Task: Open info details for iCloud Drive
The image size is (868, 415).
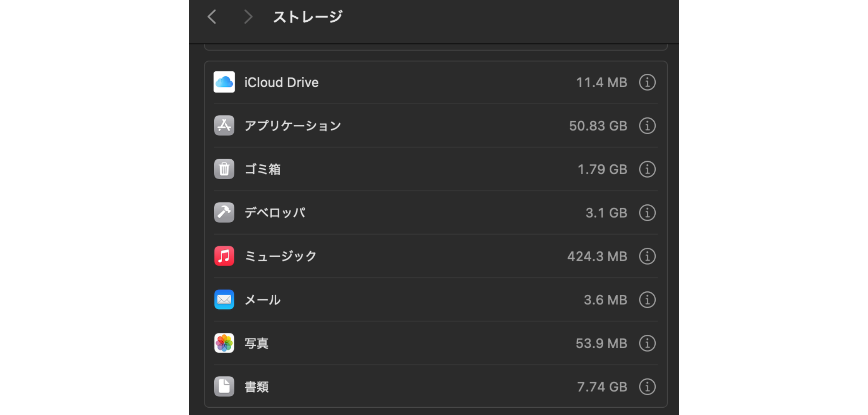Action: [647, 82]
